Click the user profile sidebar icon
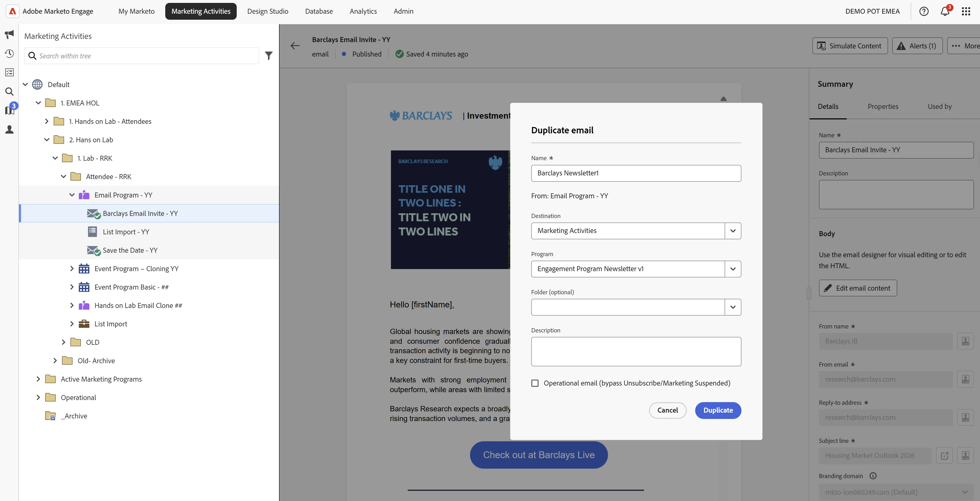Screen dimensions: 980x501 [x=9, y=129]
